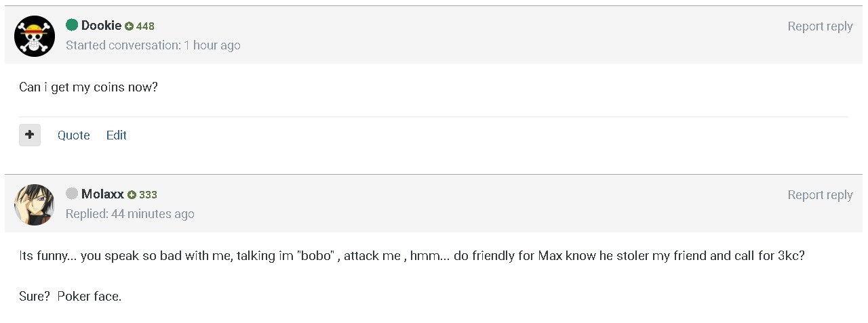868x323 pixels.
Task: Open Dookie's pirate skull avatar
Action: click(x=35, y=36)
